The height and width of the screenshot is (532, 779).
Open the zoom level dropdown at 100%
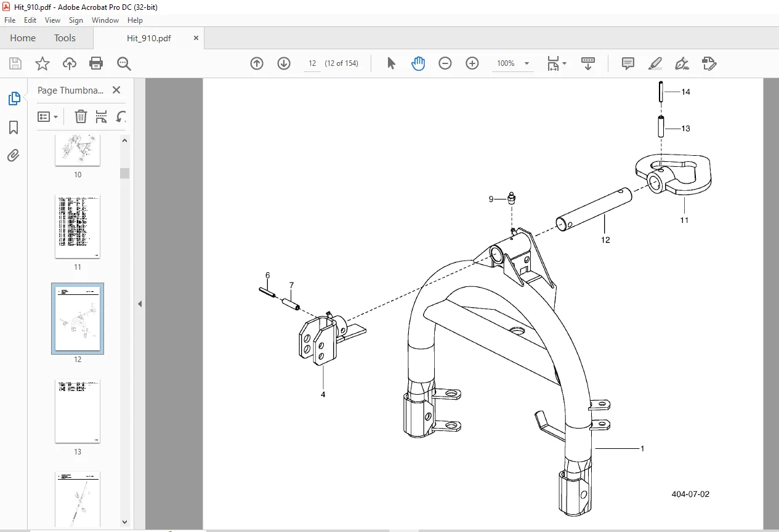pyautogui.click(x=511, y=63)
